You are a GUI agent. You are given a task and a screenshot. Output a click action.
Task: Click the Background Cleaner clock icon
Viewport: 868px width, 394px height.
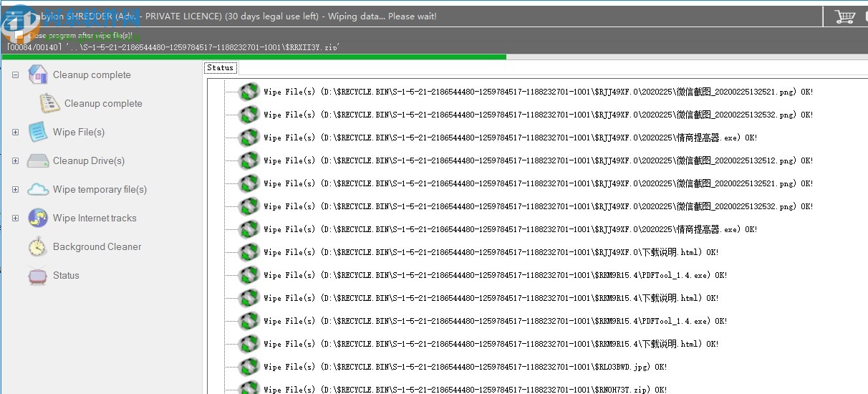37,246
